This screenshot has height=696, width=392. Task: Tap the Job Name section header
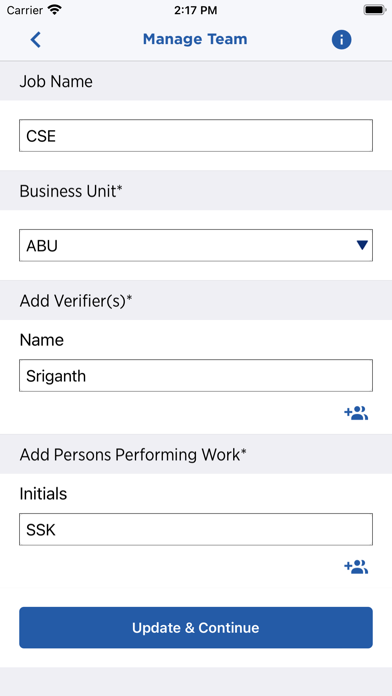point(56,81)
